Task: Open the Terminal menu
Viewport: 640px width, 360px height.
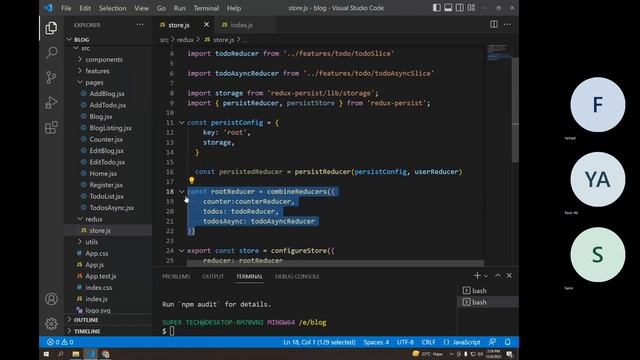Action: click(206, 8)
